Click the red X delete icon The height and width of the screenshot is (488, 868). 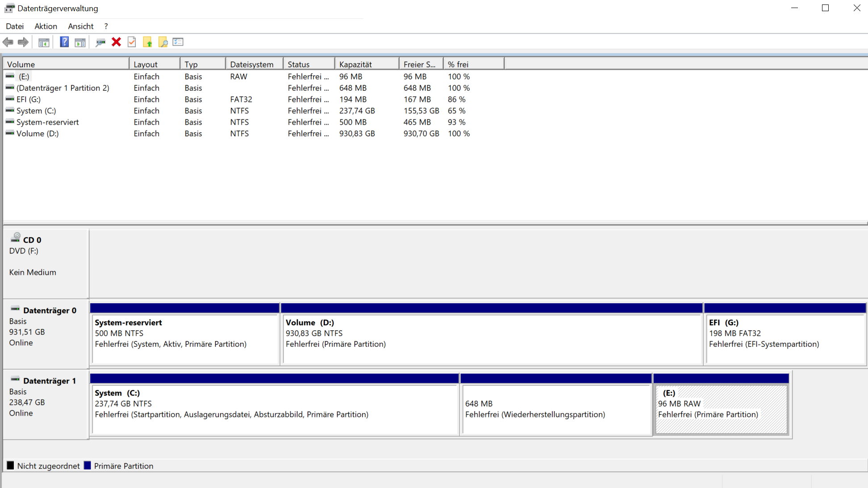(116, 42)
